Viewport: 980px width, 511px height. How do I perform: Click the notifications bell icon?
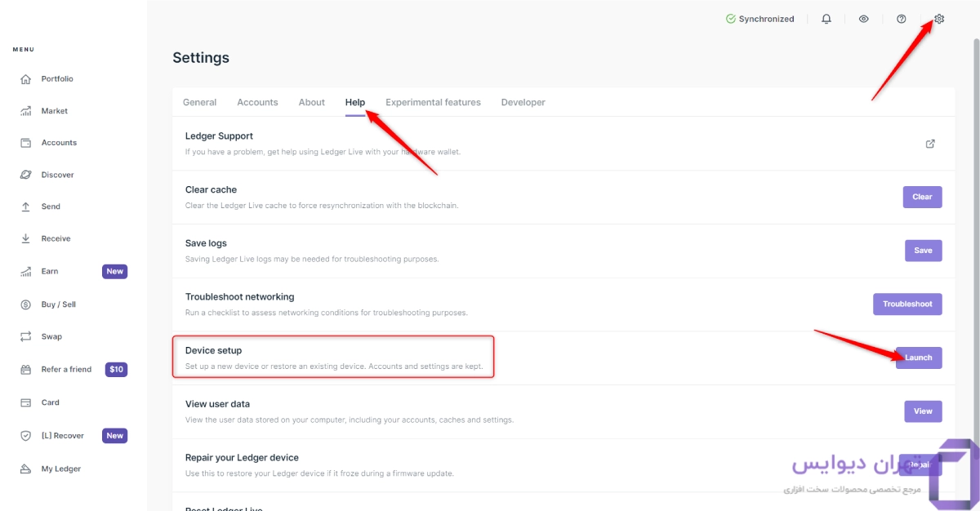click(x=826, y=19)
